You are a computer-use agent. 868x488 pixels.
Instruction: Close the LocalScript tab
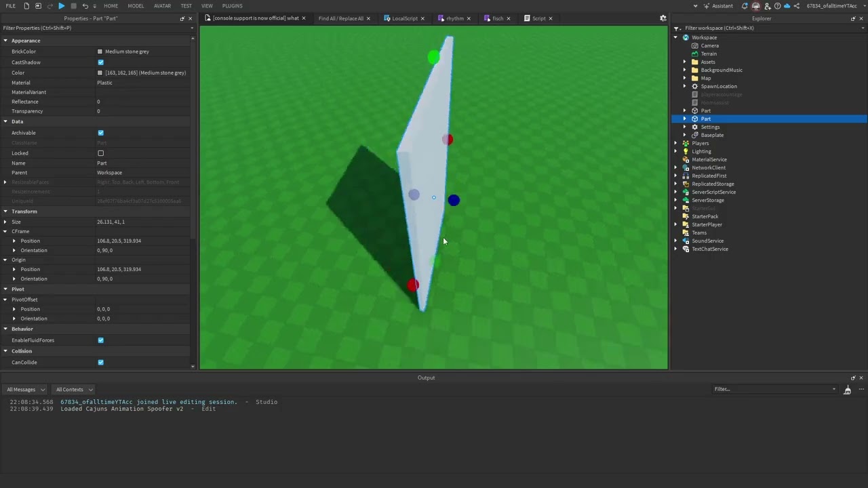(422, 18)
